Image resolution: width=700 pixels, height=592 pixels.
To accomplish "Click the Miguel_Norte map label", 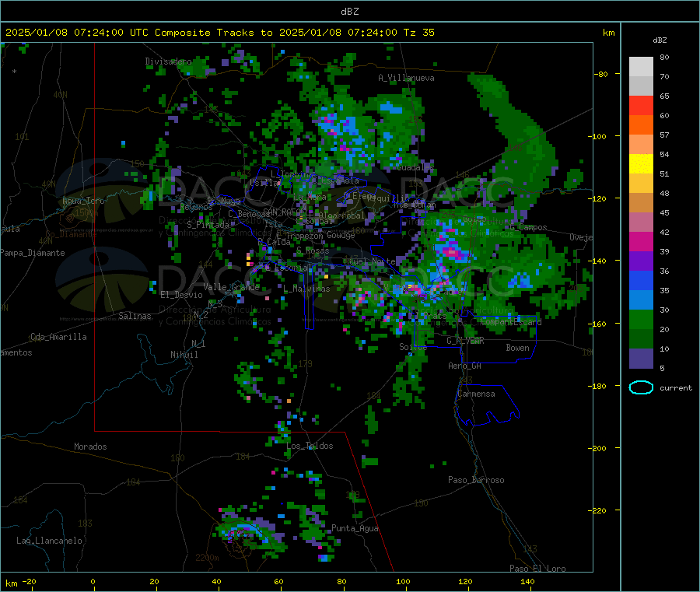I will pyautogui.click(x=369, y=261).
